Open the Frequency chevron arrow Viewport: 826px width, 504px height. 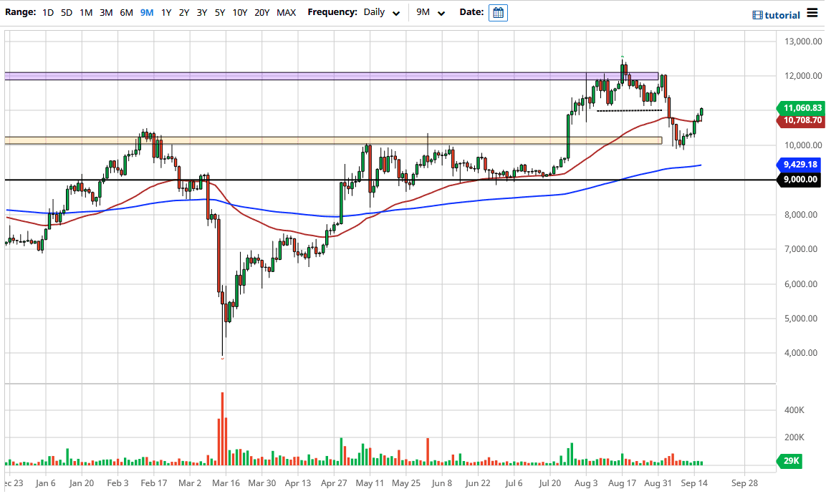tap(394, 12)
